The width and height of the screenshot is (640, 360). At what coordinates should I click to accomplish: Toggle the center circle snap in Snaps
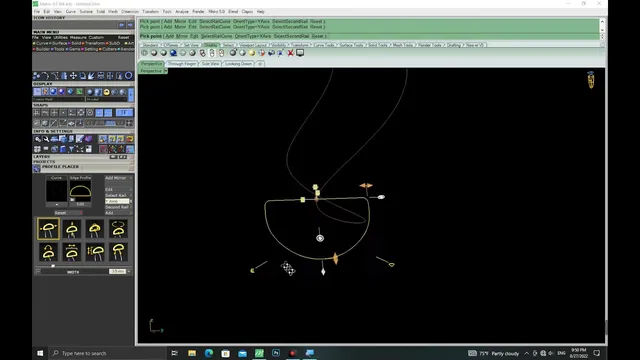click(x=90, y=113)
